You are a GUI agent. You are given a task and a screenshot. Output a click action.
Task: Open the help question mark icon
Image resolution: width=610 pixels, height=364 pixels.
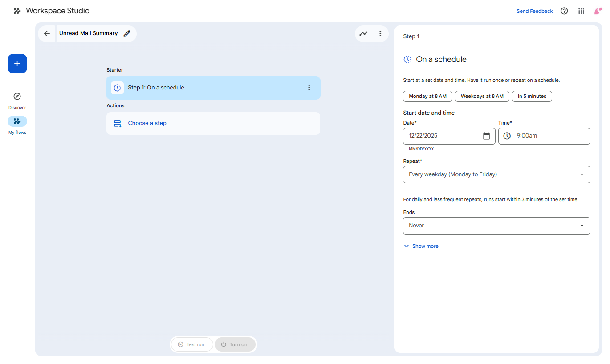point(564,11)
